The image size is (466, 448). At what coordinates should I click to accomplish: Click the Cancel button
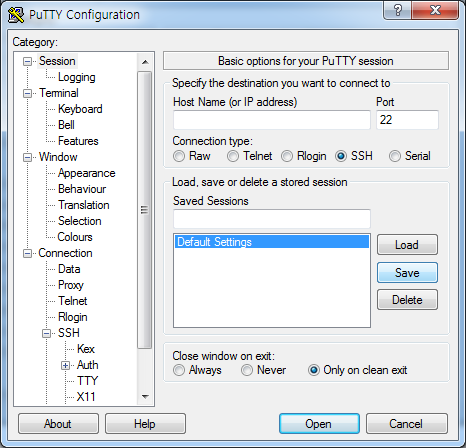(407, 424)
